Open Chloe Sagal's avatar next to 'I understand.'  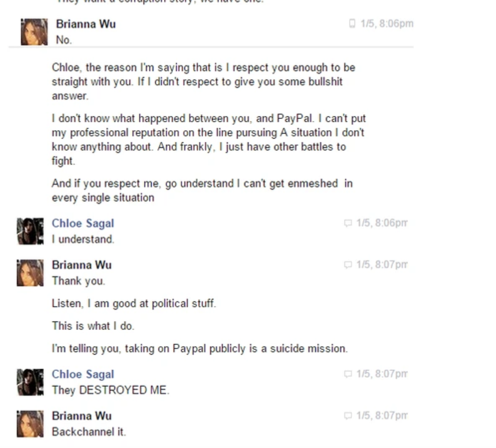pyautogui.click(x=30, y=231)
